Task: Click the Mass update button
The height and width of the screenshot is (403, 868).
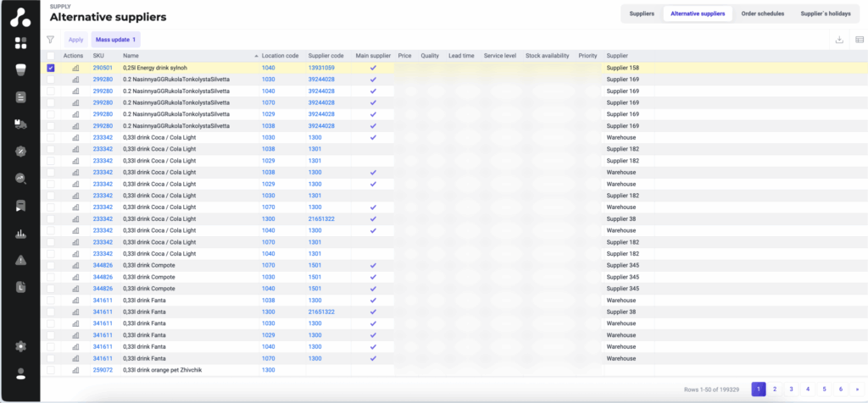Action: point(115,39)
